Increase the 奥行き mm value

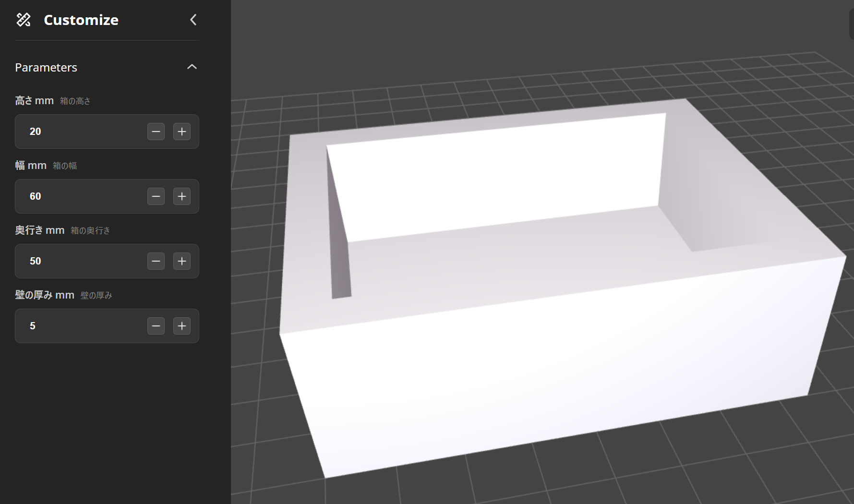click(182, 261)
